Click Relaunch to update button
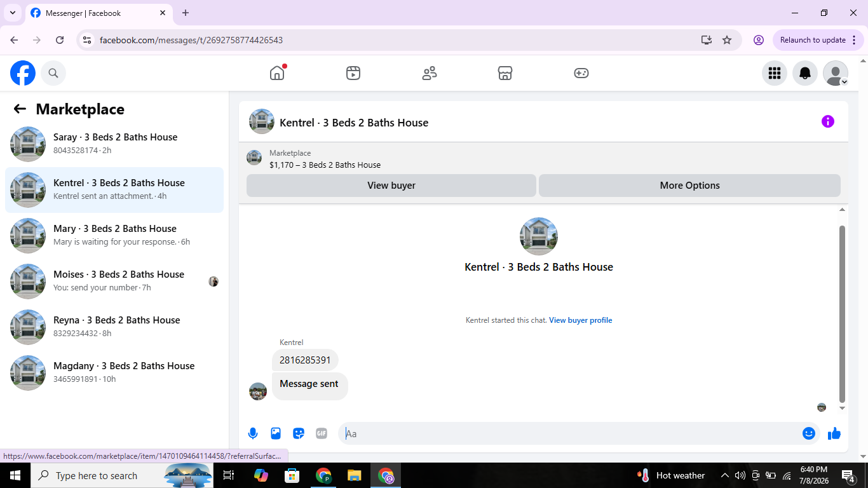Viewport: 868px width, 488px height. pos(819,40)
